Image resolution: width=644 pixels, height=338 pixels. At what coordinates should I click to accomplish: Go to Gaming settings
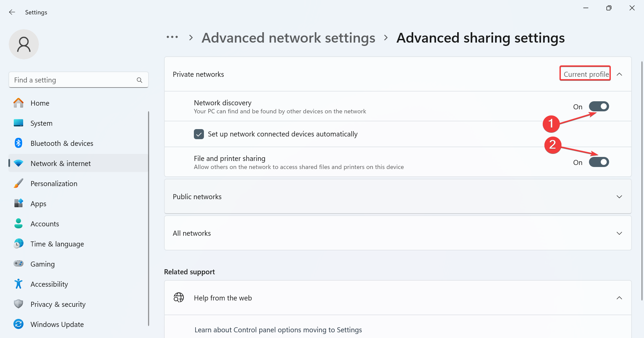pyautogui.click(x=78, y=264)
